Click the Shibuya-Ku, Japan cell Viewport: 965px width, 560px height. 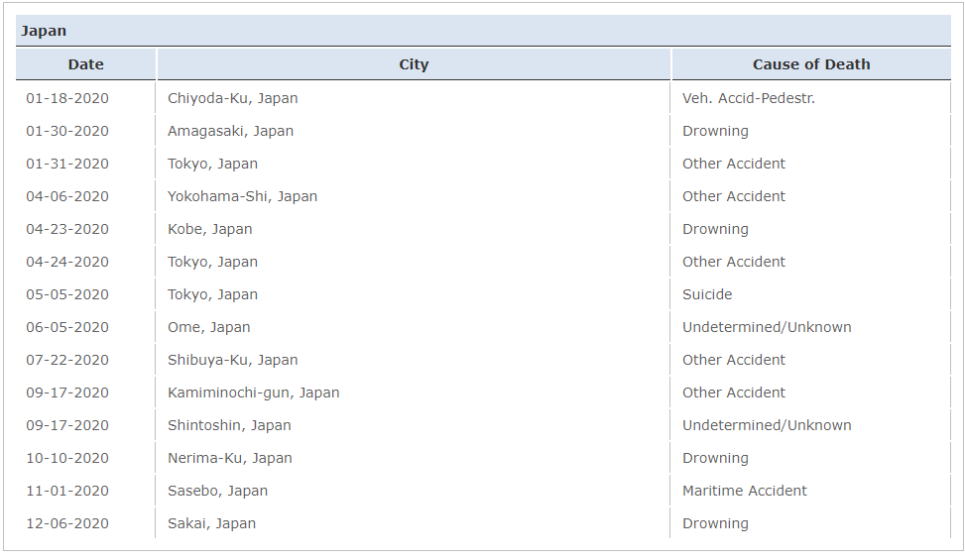(x=233, y=360)
